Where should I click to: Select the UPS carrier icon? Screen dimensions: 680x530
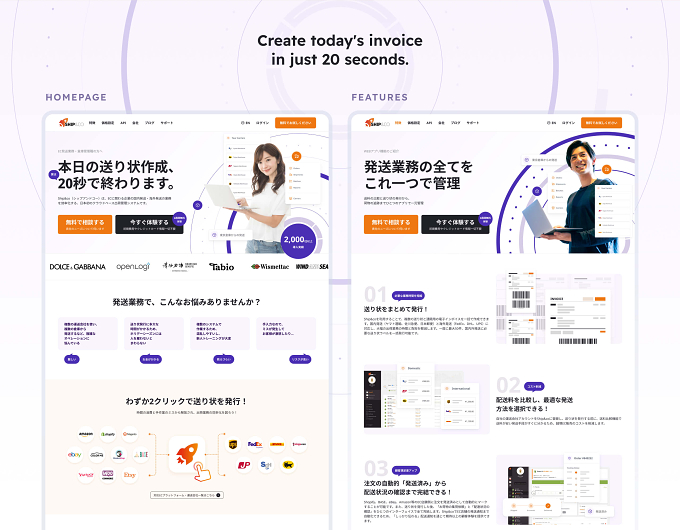[233, 444]
